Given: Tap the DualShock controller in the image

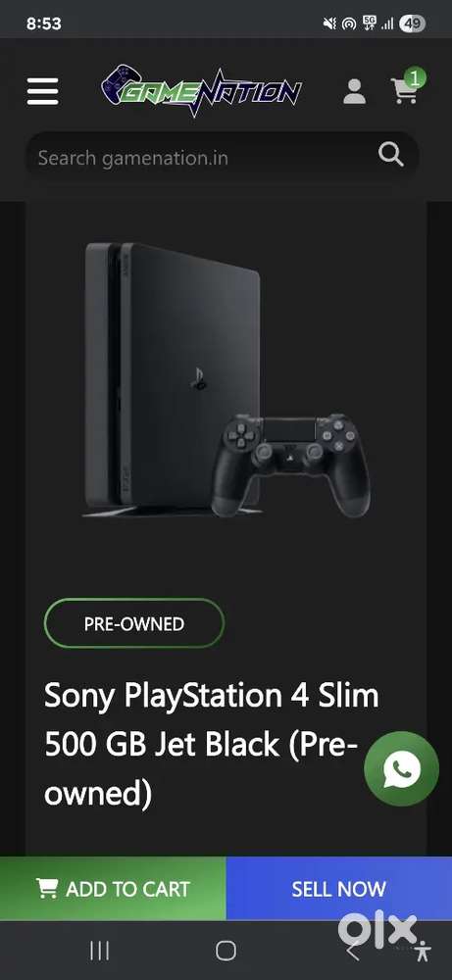Looking at the screenshot, I should point(290,465).
